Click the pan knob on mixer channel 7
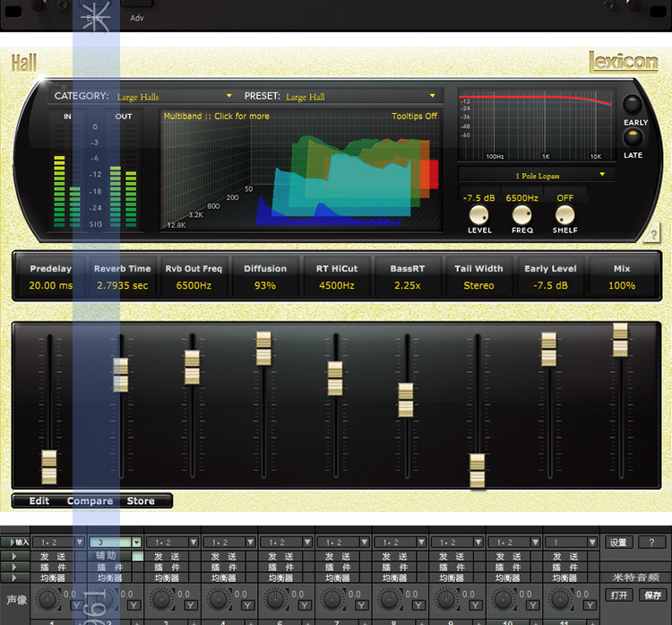Image resolution: width=672 pixels, height=625 pixels. coord(332,599)
